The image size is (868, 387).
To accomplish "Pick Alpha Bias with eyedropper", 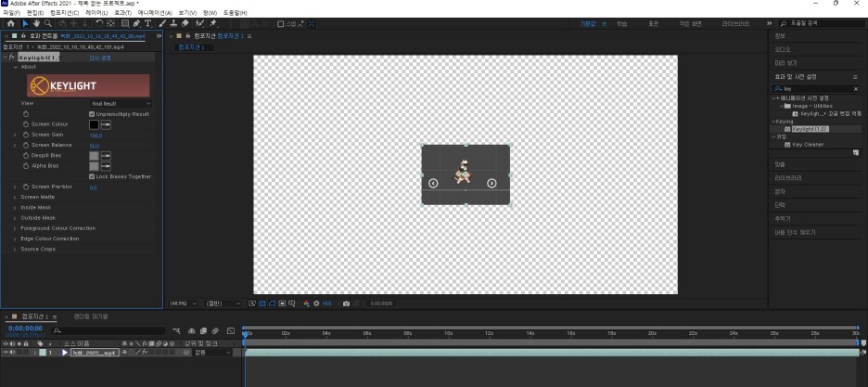I will tap(105, 166).
